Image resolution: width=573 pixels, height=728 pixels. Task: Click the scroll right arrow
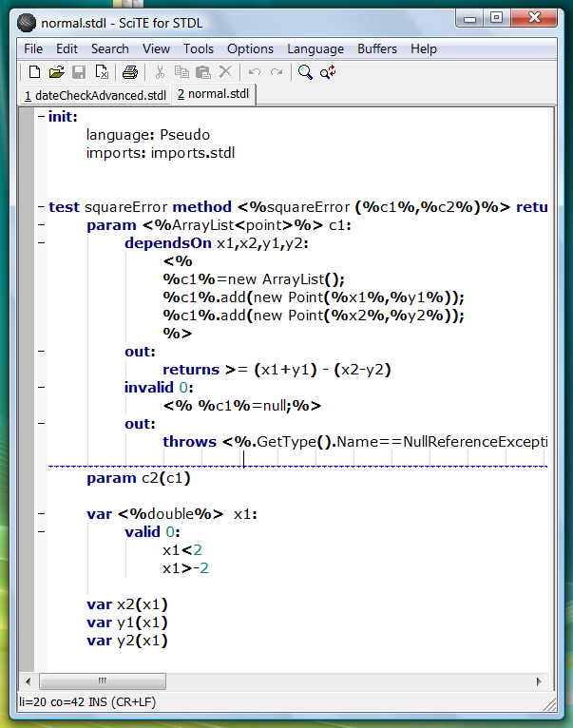pyautogui.click(x=539, y=681)
